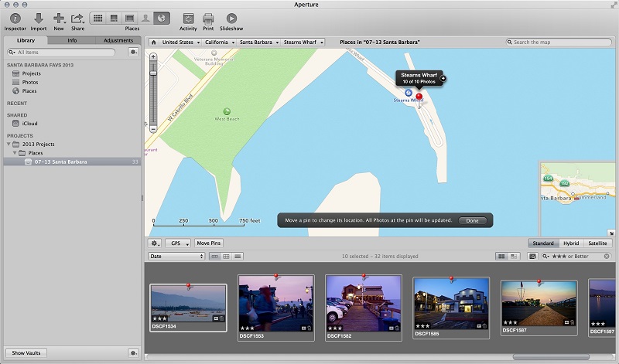This screenshot has height=364, width=619.
Task: Open the California path dropdown
Action: [x=220, y=43]
